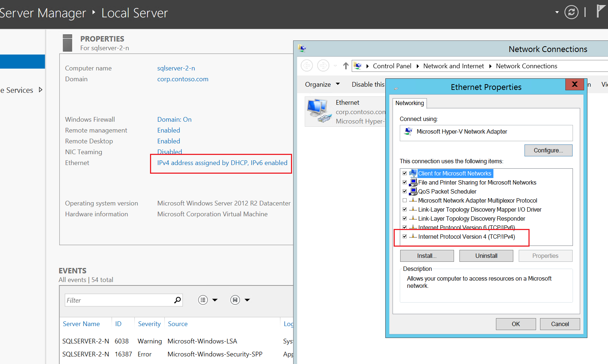Screen dimensions: 608x364
Task: Click the save query disk icon
Action: [235, 300]
